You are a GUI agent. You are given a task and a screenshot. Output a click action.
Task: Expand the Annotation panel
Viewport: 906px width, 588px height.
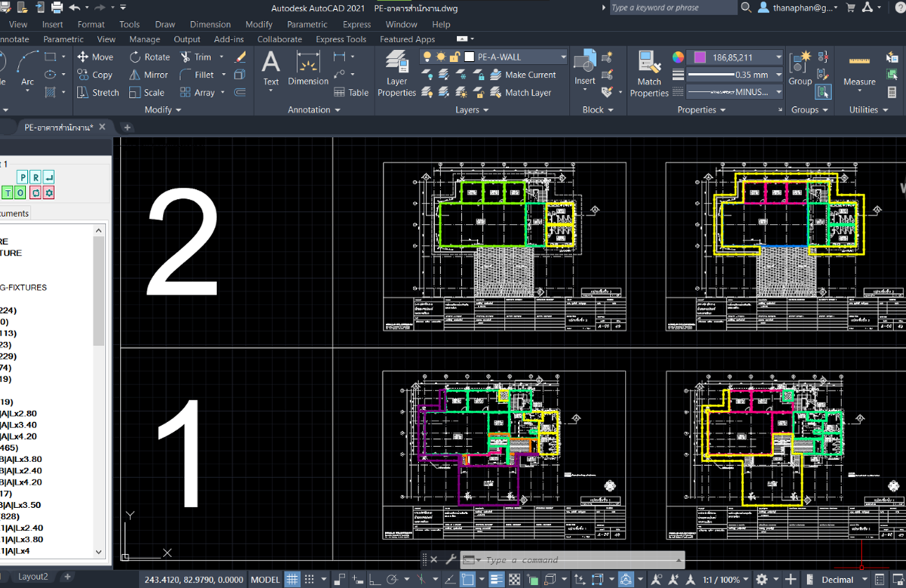click(314, 109)
